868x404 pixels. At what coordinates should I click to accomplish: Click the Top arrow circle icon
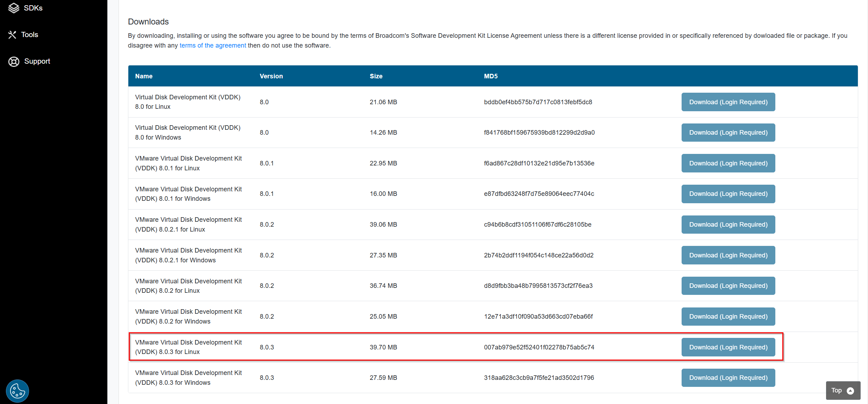click(851, 391)
